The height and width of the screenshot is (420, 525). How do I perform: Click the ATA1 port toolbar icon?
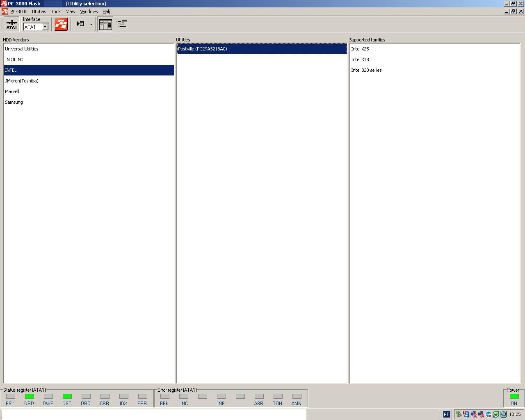[x=11, y=24]
